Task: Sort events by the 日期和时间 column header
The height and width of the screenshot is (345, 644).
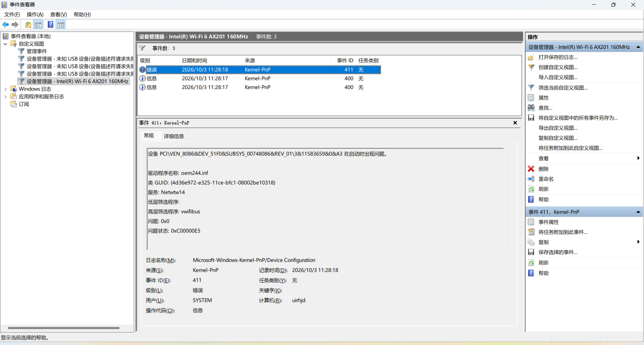Action: (x=195, y=61)
